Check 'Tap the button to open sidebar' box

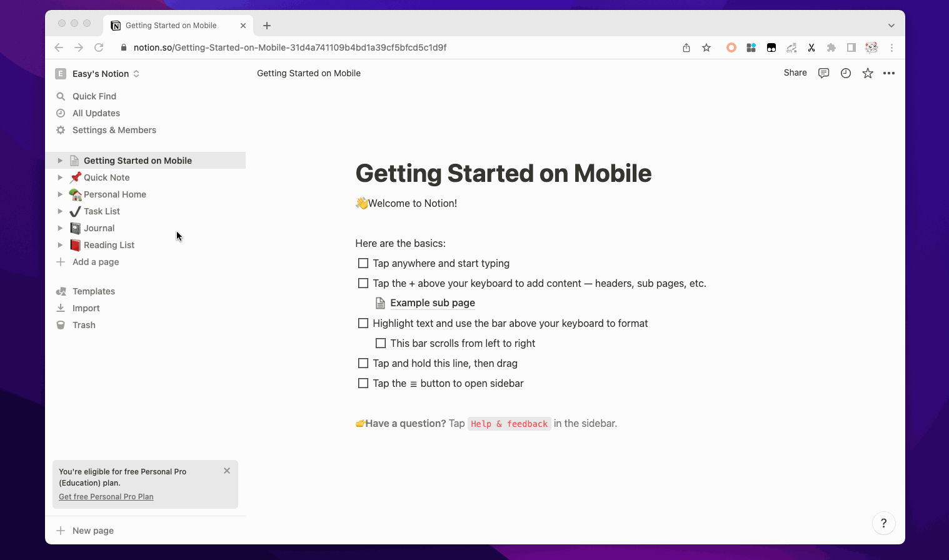pyautogui.click(x=363, y=383)
